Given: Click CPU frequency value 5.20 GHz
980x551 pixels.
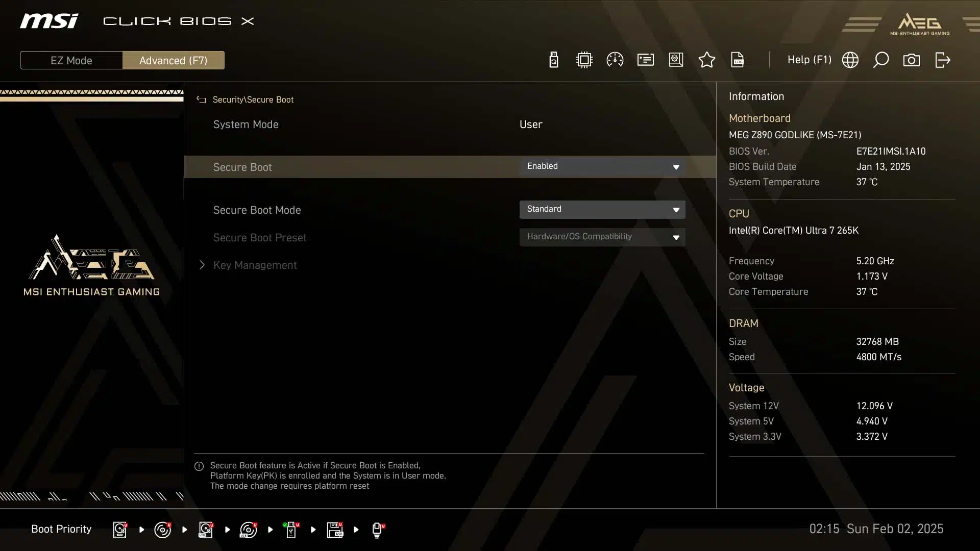Looking at the screenshot, I should (x=875, y=261).
